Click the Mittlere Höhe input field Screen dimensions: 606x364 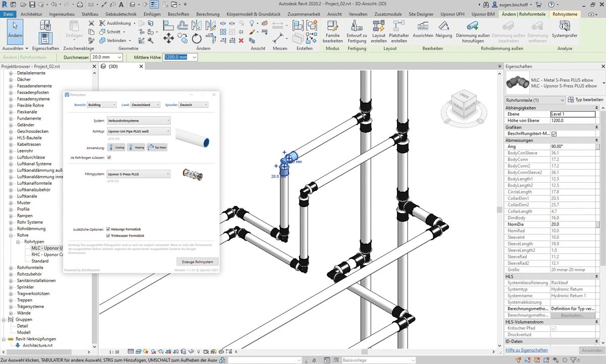pyautogui.click(x=175, y=57)
